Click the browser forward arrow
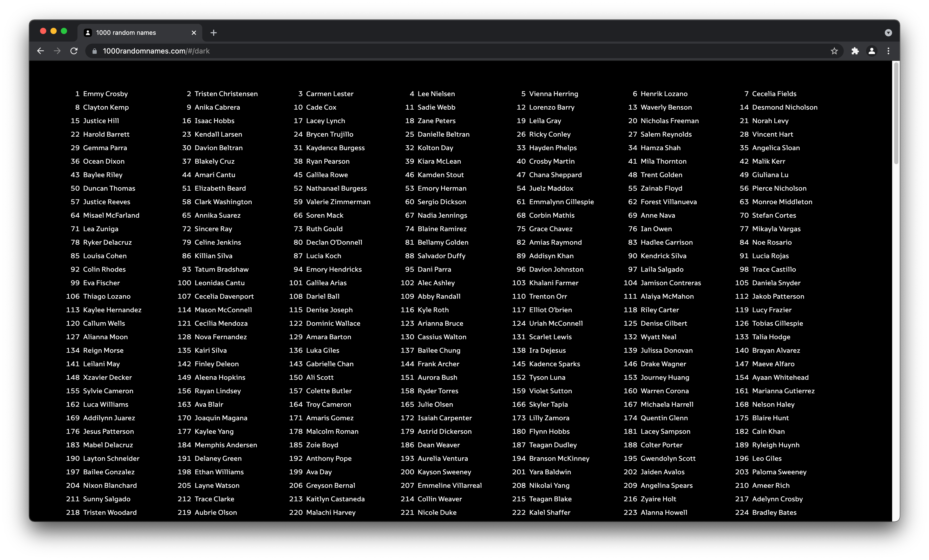The image size is (929, 560). point(57,51)
